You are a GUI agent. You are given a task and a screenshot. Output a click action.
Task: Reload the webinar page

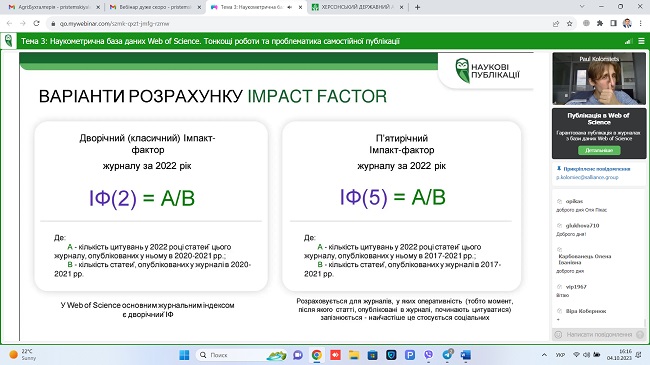click(36, 24)
